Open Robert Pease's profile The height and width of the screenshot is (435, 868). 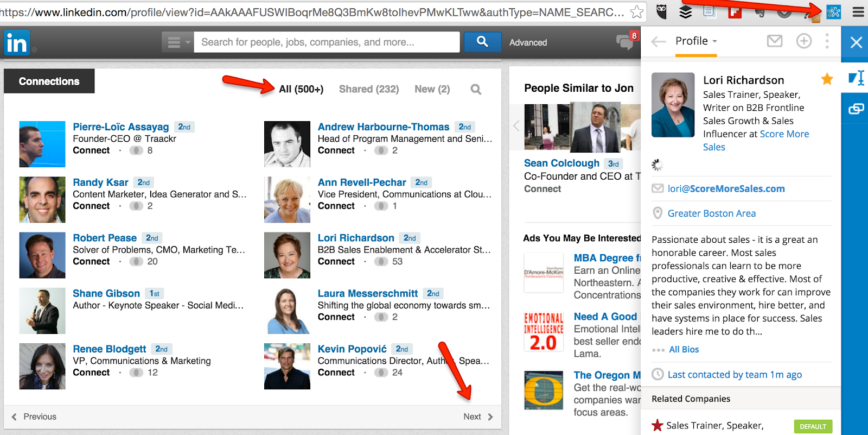[x=105, y=238]
